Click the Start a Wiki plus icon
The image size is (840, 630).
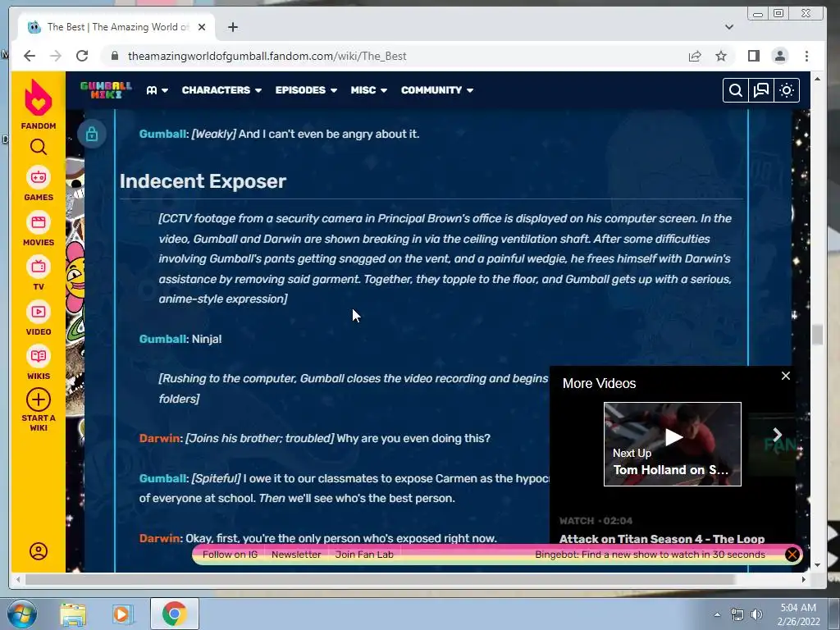[x=38, y=399]
